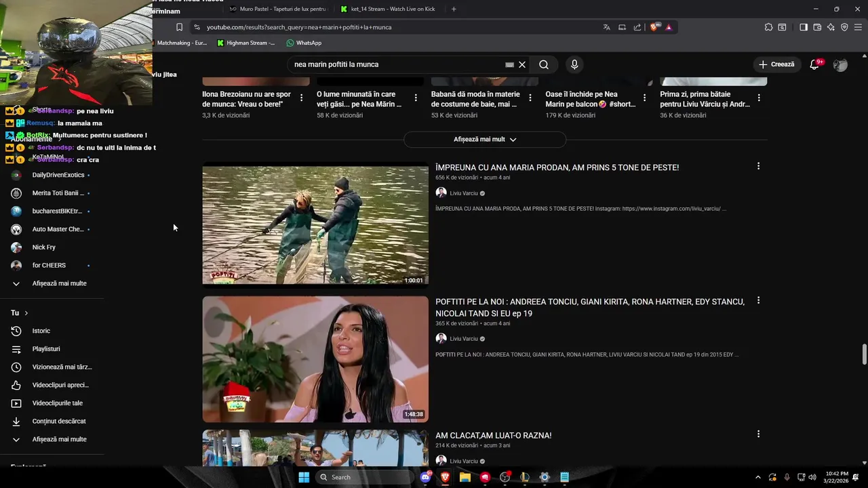
Task: Open the Windows Start button
Action: tap(304, 477)
